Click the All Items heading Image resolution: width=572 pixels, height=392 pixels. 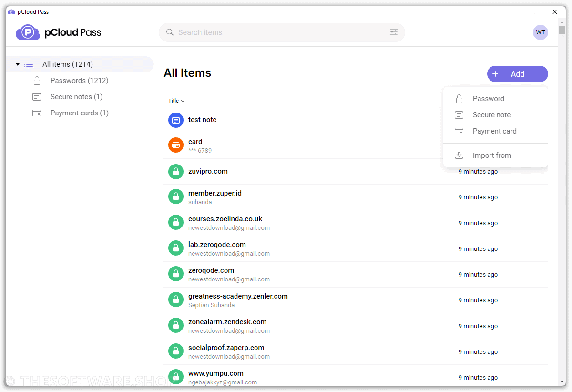(187, 73)
